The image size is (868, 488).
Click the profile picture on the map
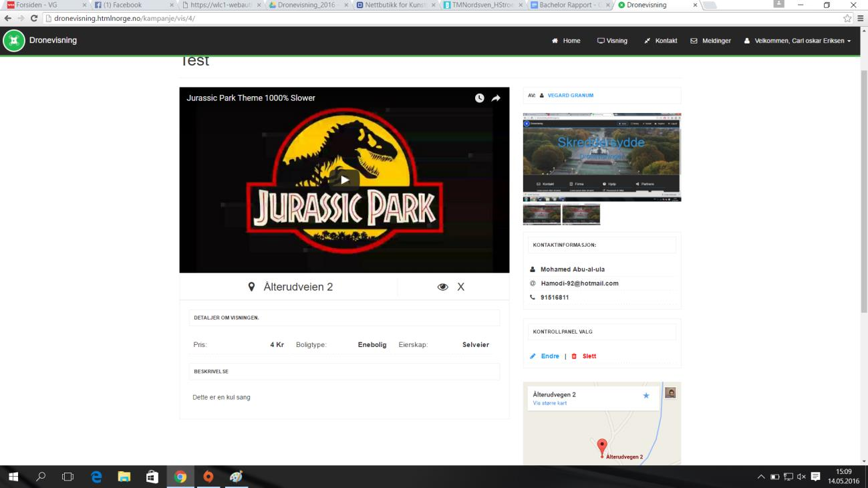point(670,392)
